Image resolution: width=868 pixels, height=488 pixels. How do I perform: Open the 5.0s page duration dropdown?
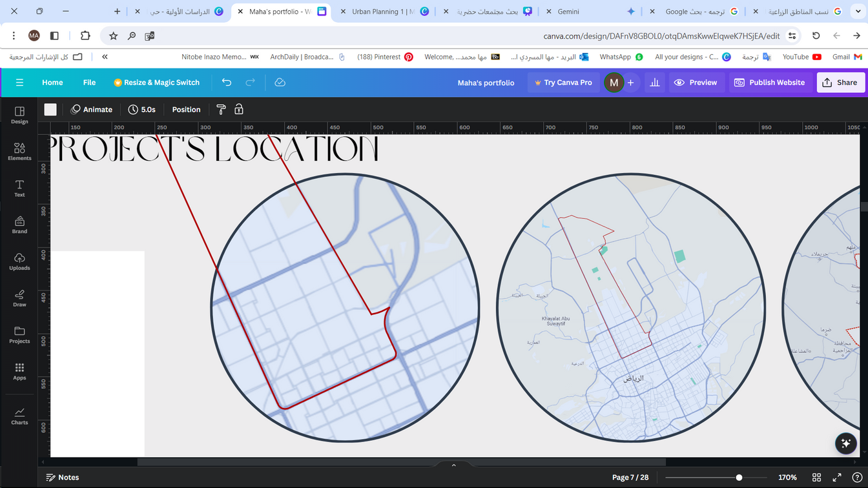(142, 110)
